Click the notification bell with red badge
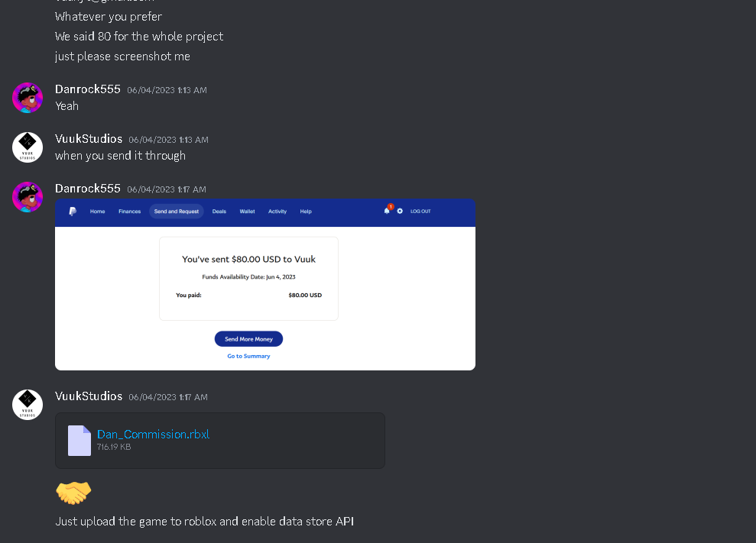This screenshot has width=756, height=543. click(387, 210)
